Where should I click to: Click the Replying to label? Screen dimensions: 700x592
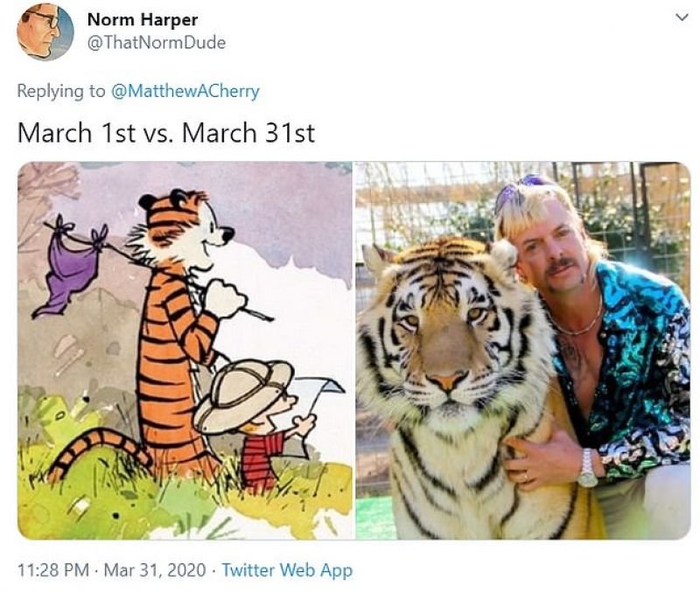point(61,91)
